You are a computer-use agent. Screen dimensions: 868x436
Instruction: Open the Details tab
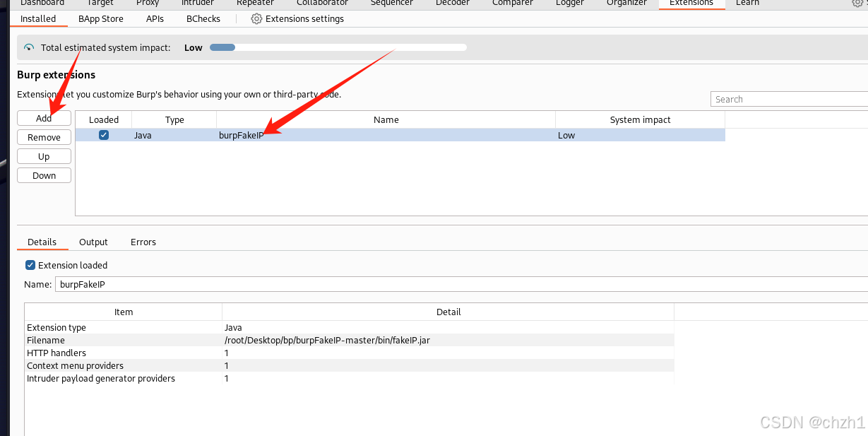(x=42, y=242)
